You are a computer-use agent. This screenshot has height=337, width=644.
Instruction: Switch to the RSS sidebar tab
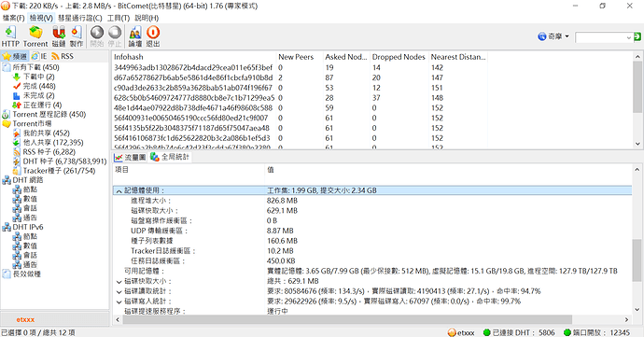tap(63, 56)
